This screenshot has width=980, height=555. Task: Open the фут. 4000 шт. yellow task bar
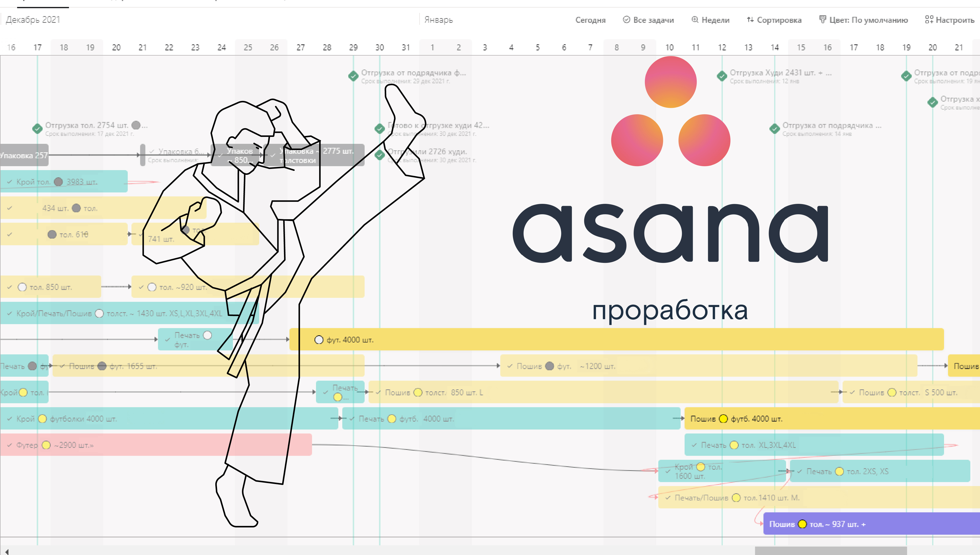(x=616, y=339)
